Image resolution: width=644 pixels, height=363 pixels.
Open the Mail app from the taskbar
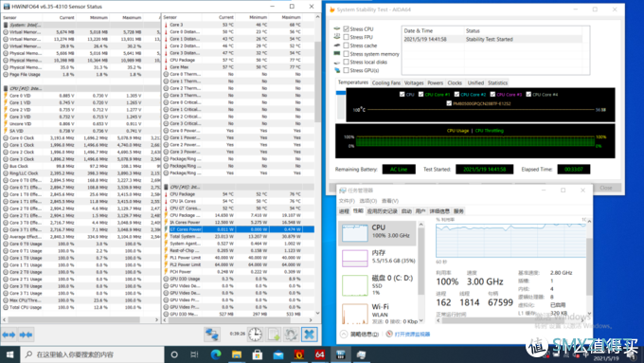click(278, 354)
